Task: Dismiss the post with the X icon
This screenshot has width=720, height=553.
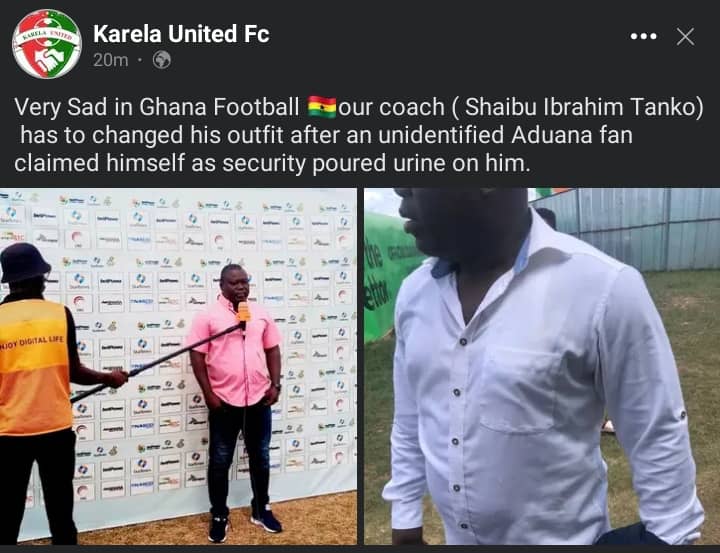Action: click(x=685, y=36)
